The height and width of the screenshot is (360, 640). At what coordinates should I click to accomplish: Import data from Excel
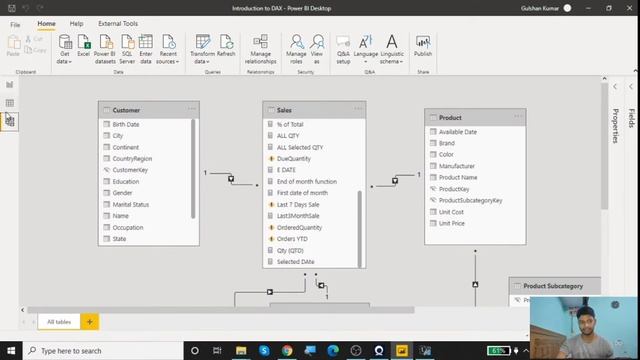coord(84,46)
